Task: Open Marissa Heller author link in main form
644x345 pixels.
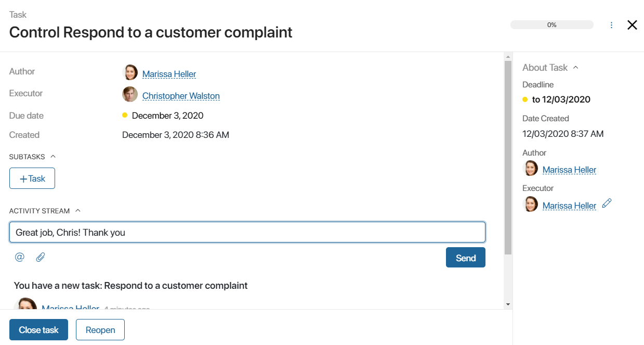Action: (x=169, y=74)
